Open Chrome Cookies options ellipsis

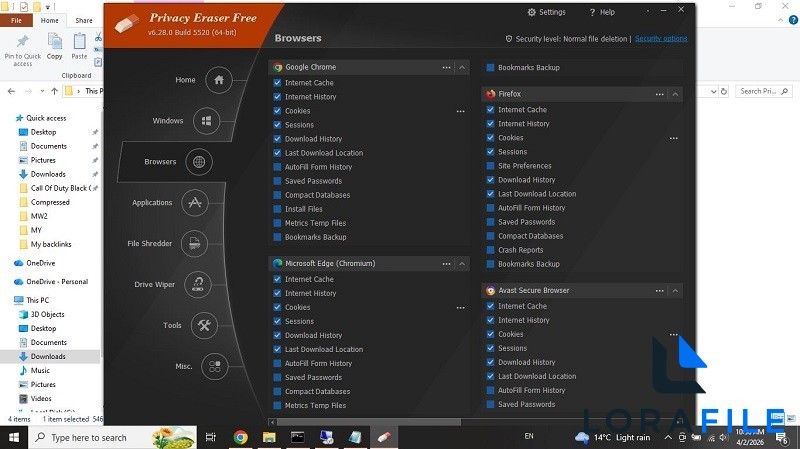click(460, 111)
